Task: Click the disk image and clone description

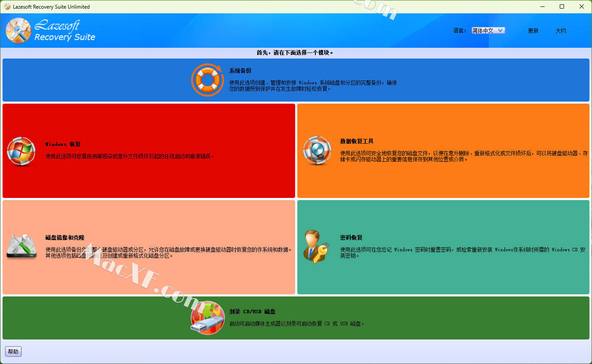Action: 169,253
